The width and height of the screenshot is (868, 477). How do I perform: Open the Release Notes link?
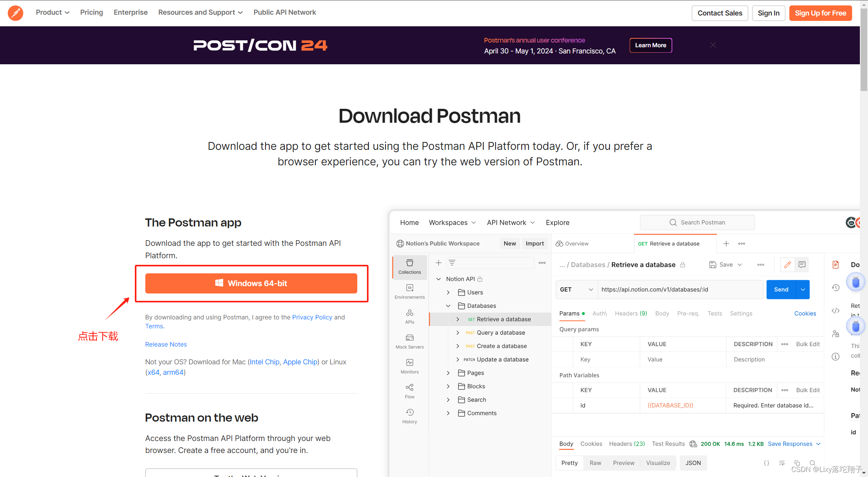pyautogui.click(x=166, y=344)
